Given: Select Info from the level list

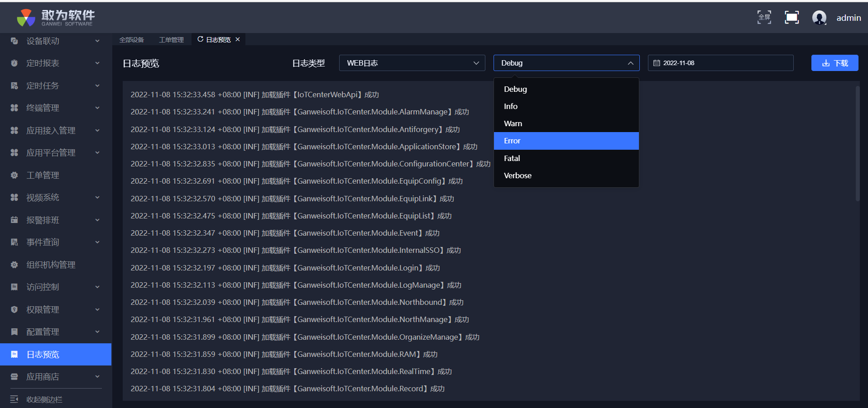Looking at the screenshot, I should tap(566, 106).
